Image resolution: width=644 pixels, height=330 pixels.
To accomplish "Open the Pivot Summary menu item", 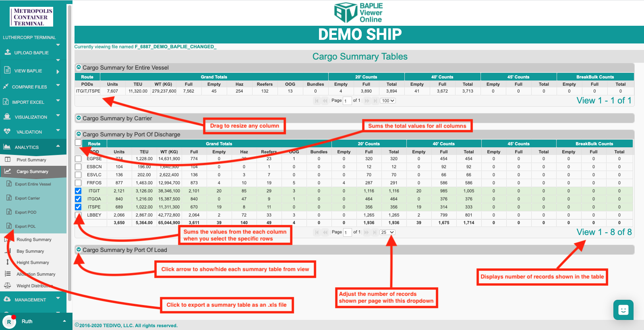I will click(x=31, y=160).
